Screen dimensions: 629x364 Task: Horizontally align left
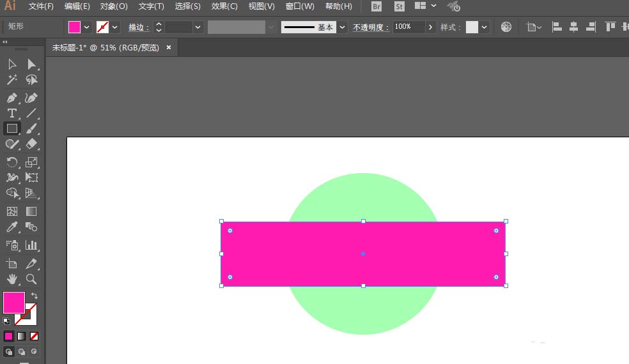[x=557, y=27]
